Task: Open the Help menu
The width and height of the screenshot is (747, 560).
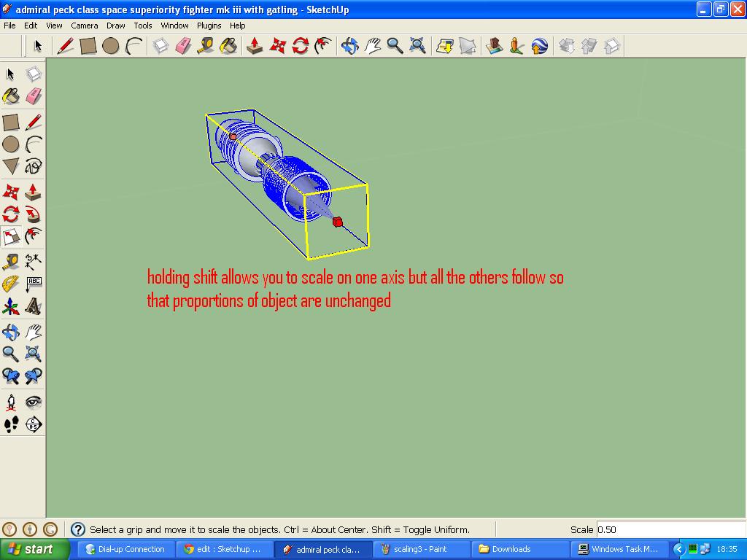Action: [x=237, y=26]
